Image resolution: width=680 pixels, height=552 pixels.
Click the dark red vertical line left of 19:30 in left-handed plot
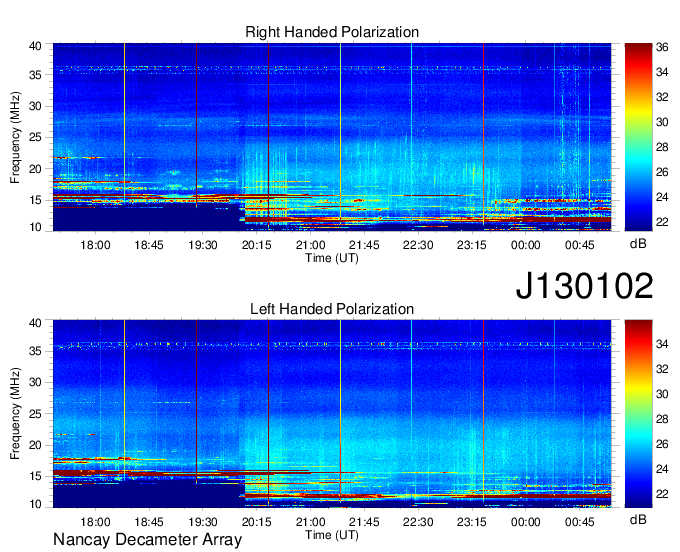click(x=196, y=402)
